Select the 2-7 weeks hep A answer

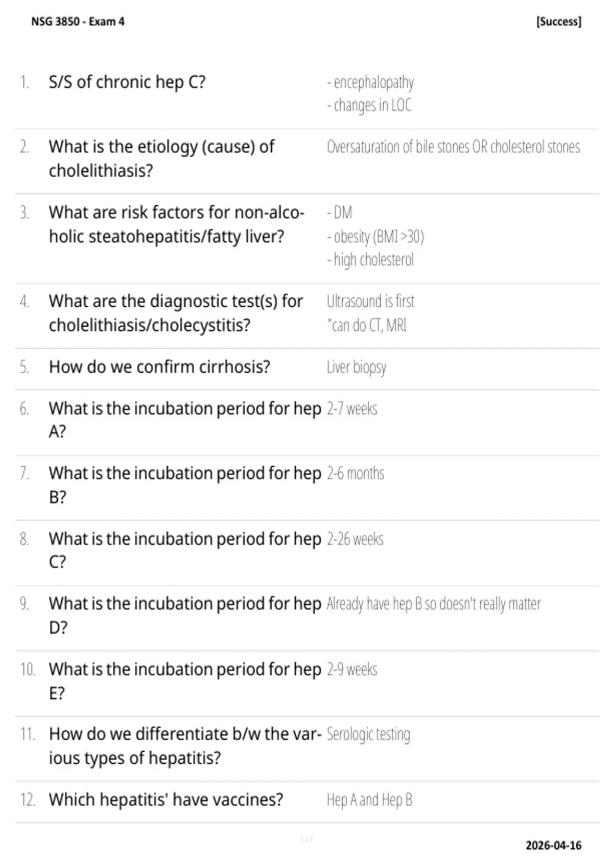352,408
